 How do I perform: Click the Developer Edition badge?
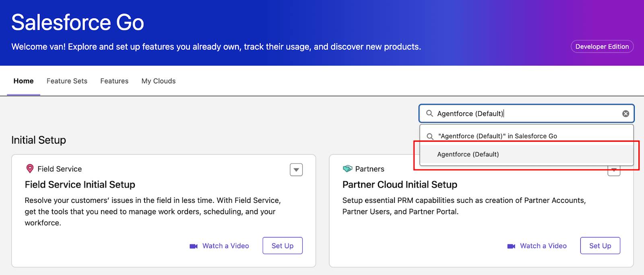pyautogui.click(x=602, y=47)
